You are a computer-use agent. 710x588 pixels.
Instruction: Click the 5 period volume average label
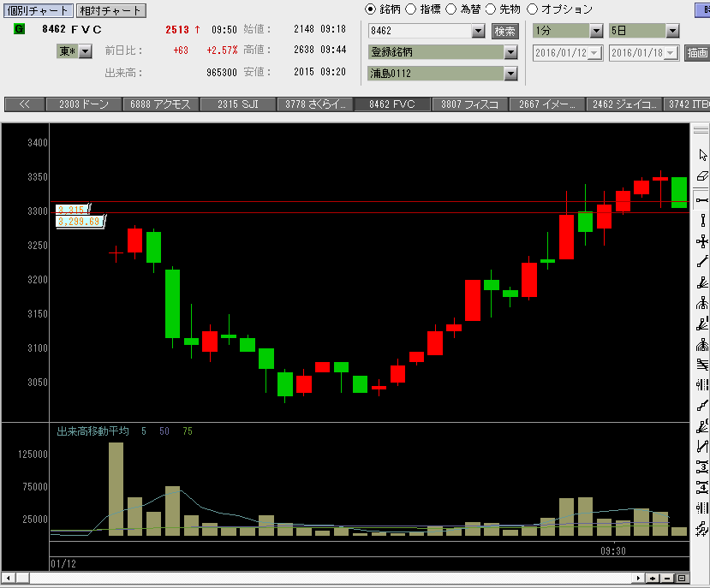pos(144,431)
